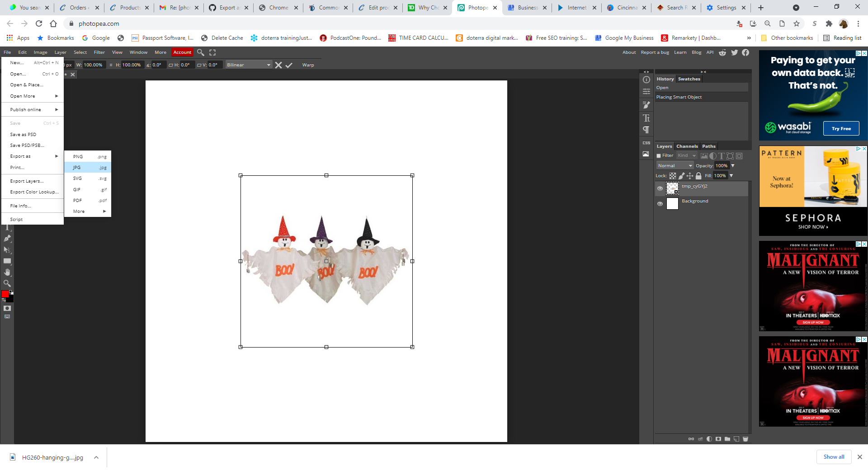Open the Bilinear interpolation dropdown

coord(248,65)
